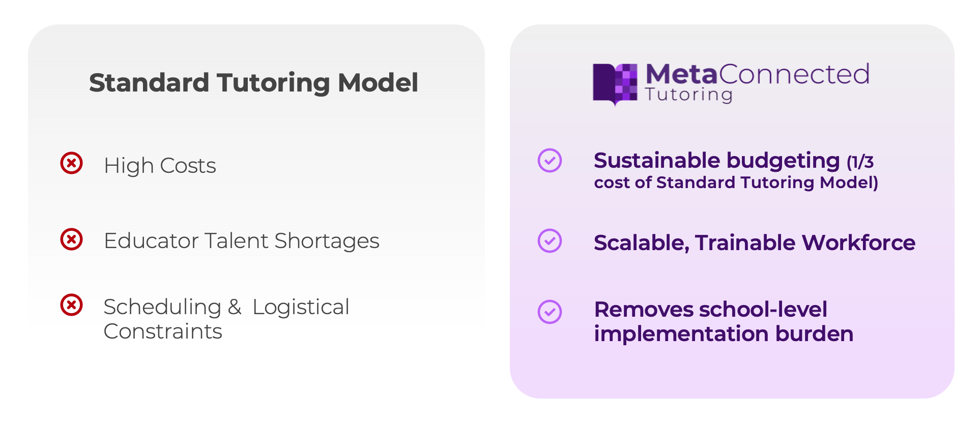Viewport: 980px width, 425px height.
Task: Click the High Costs text
Action: point(160,166)
